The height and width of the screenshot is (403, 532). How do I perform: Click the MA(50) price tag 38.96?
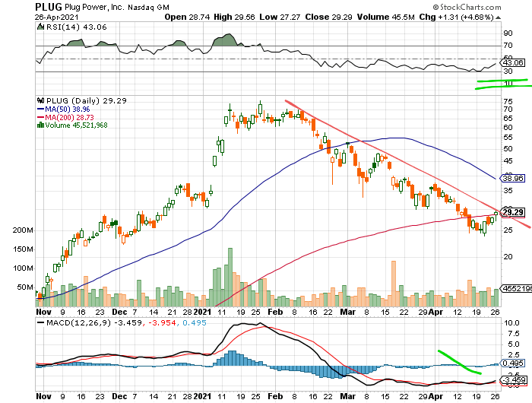pyautogui.click(x=513, y=178)
